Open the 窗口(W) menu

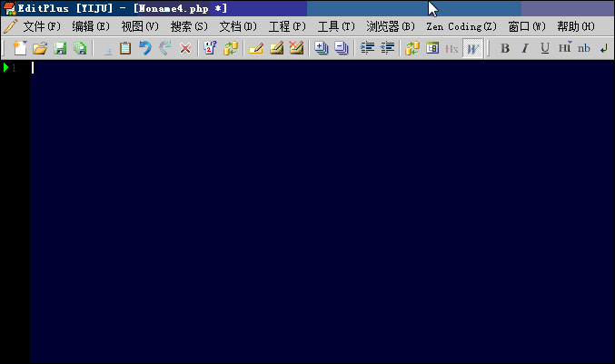(527, 26)
